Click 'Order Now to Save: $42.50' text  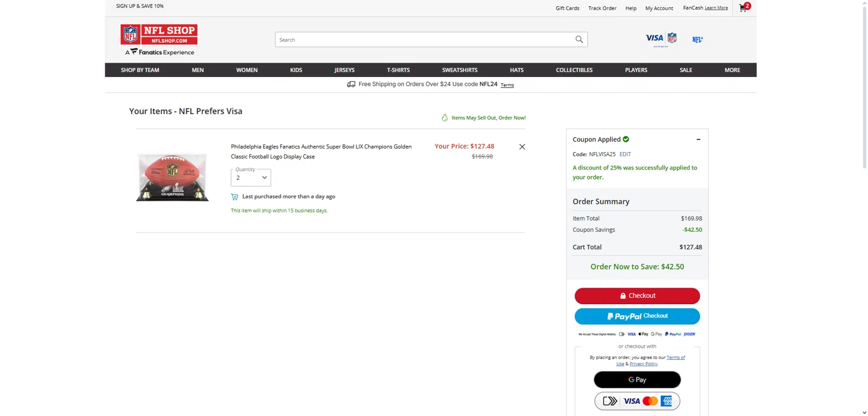click(x=637, y=267)
